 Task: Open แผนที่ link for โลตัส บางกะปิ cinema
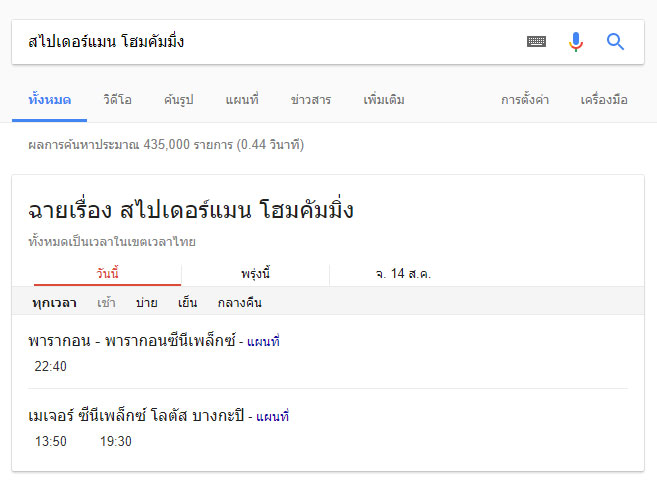point(272,417)
